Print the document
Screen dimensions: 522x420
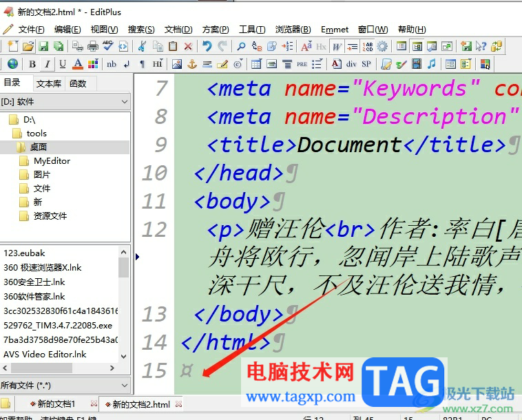93,46
